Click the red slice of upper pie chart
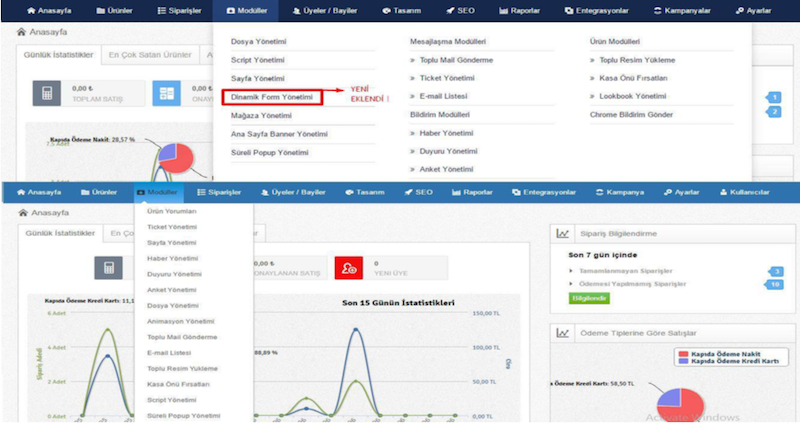This screenshot has width=800, height=423. click(x=181, y=161)
